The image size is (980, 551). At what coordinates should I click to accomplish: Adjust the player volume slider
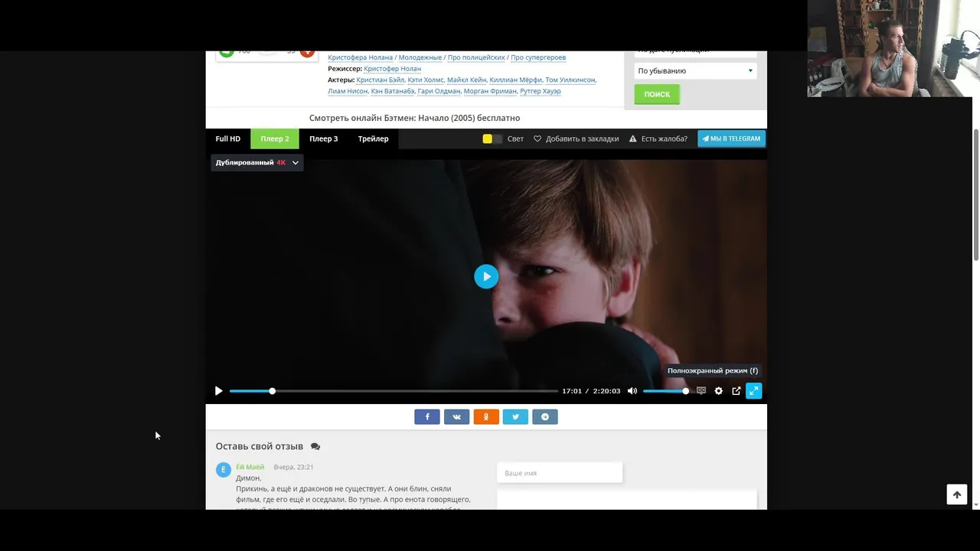tap(666, 391)
